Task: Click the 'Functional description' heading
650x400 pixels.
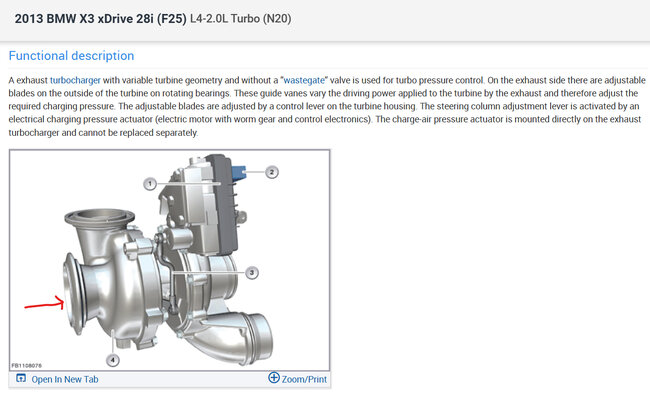Action: [x=71, y=56]
